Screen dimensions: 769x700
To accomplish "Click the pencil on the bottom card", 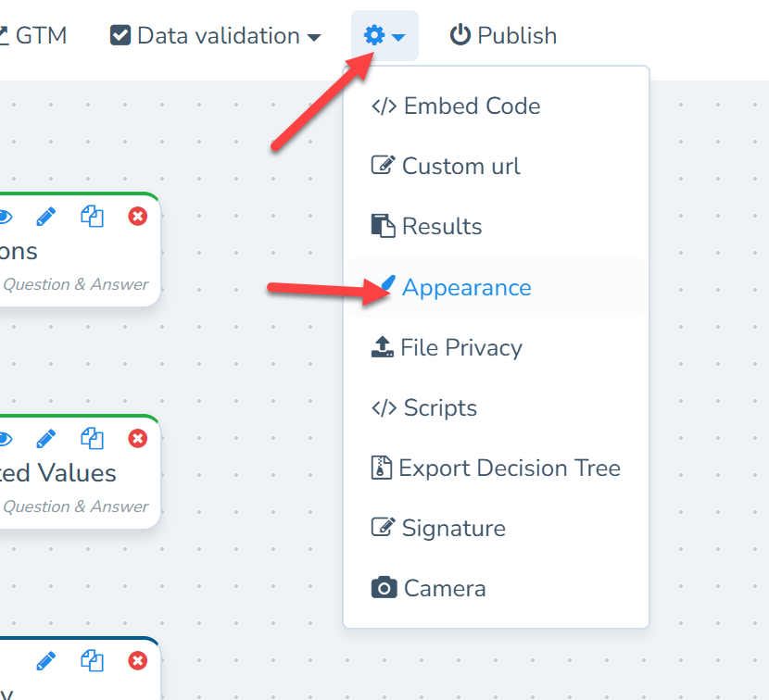I will (x=45, y=661).
